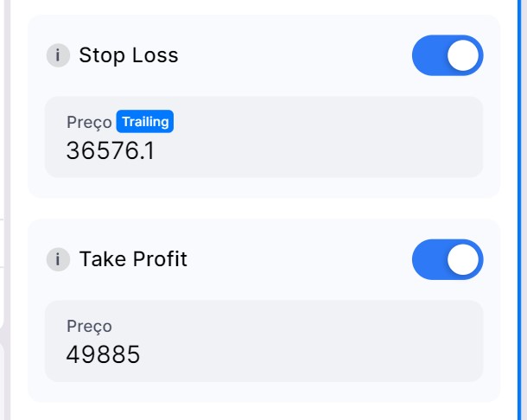Open the Stop Loss info icon
The width and height of the screenshot is (527, 420).
tap(58, 55)
